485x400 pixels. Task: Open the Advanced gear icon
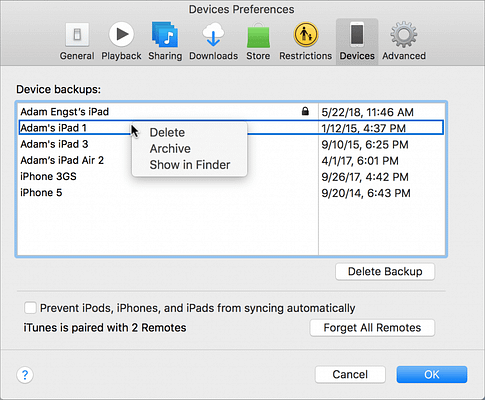[404, 35]
